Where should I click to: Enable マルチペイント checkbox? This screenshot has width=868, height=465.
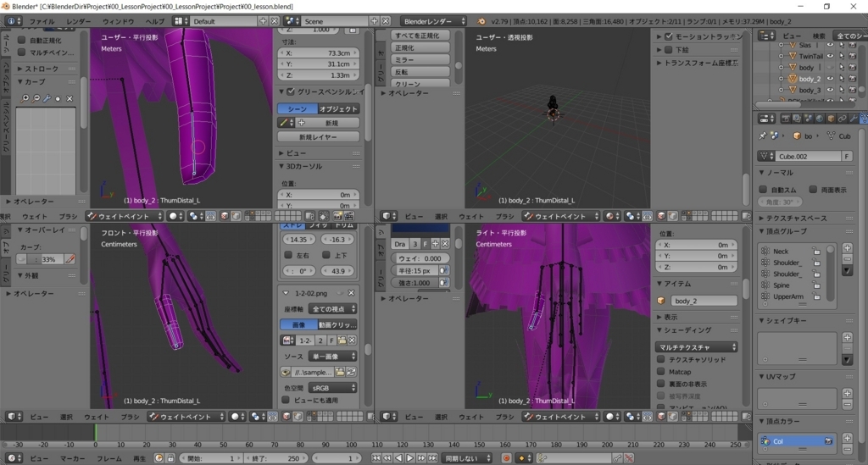tap(21, 52)
